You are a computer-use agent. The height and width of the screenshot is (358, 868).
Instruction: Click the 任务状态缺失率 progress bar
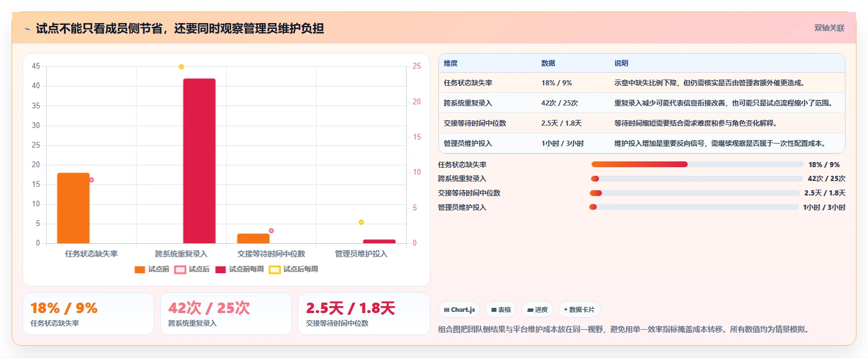698,164
